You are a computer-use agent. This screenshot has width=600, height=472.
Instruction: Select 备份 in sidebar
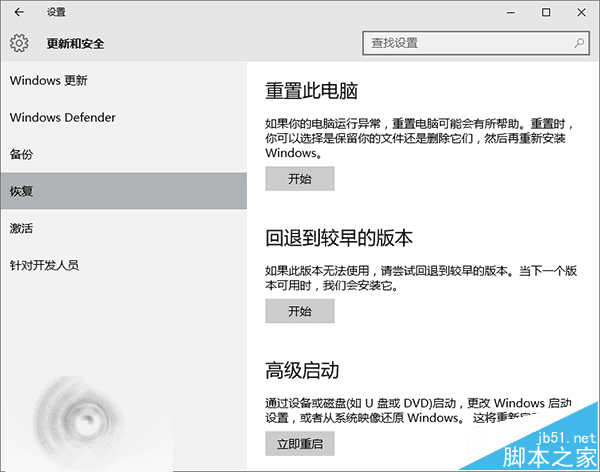(124, 154)
